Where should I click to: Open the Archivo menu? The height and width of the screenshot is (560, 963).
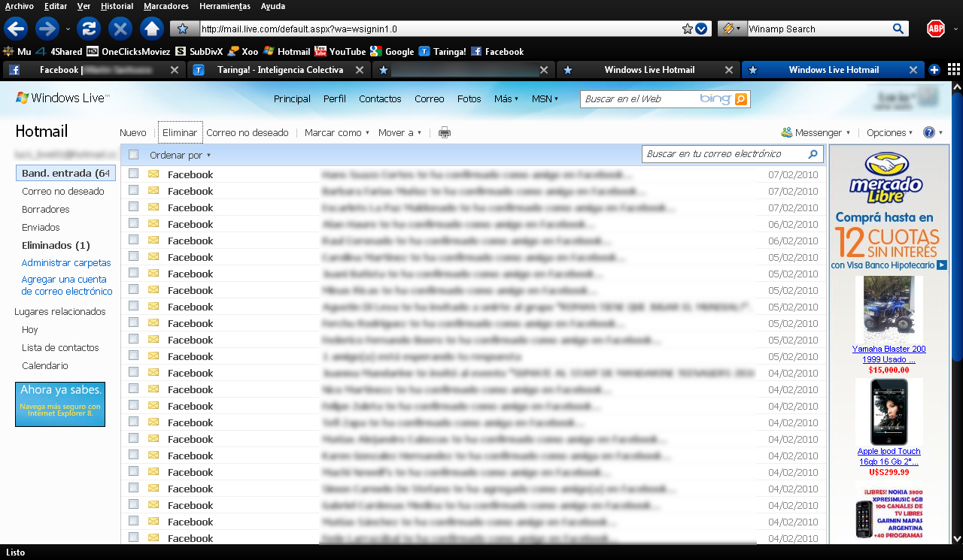19,6
